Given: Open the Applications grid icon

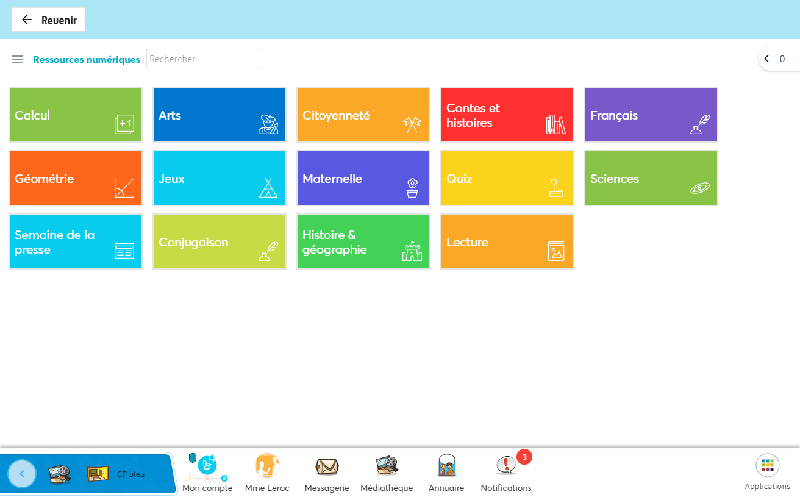Looking at the screenshot, I should tap(767, 466).
